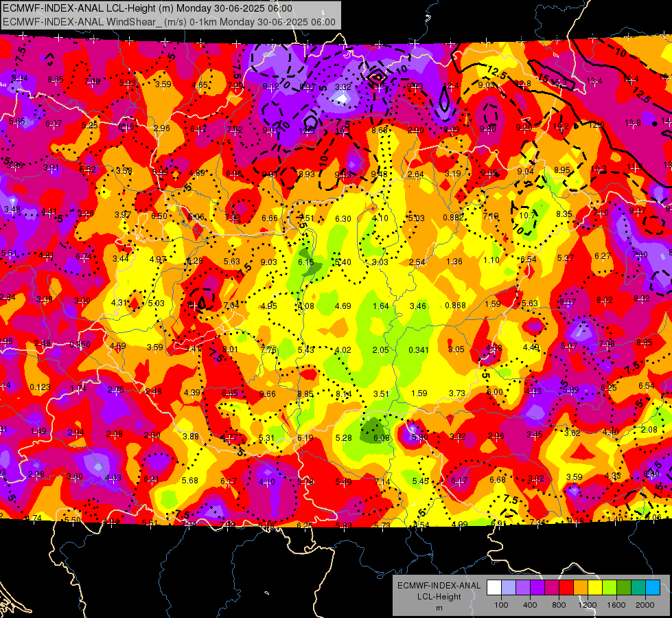This screenshot has width=672, height=618.
Task: Click the wind shear value 5.45
Action: pos(420,481)
